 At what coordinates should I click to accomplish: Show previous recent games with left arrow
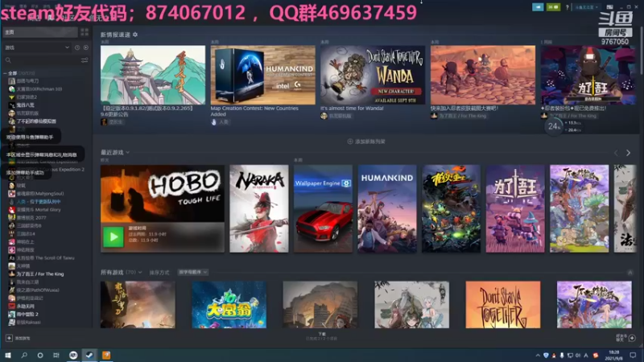coord(616,153)
